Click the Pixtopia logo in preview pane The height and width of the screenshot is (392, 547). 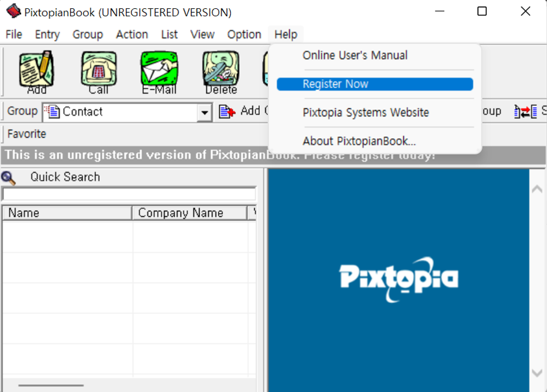point(399,279)
